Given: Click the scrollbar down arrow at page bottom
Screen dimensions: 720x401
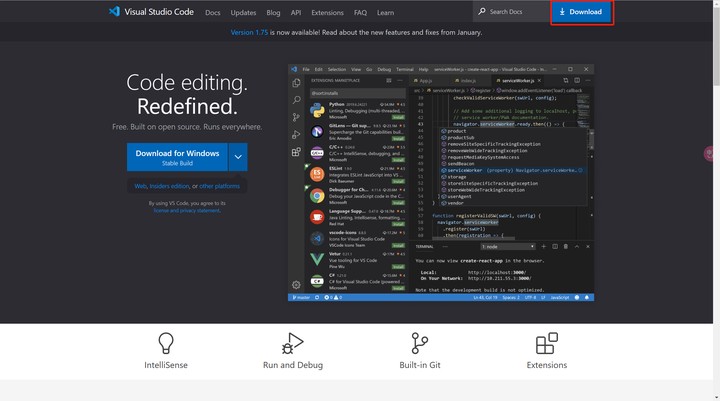Looking at the screenshot, I should tap(716, 397).
